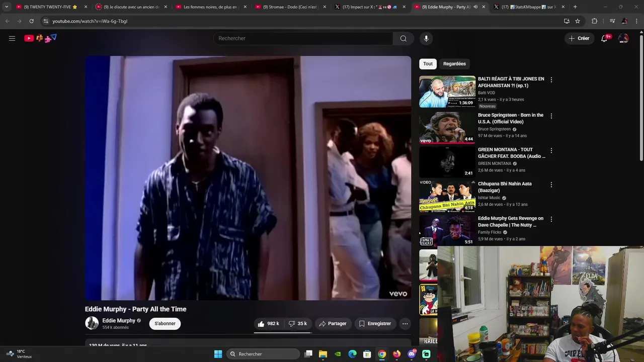Open options for the BALTI RÉAGIT video

point(551,79)
